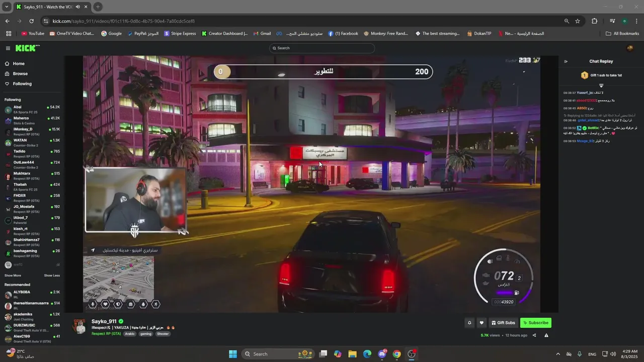644x362 pixels.
Task: Click the Kick search field
Action: tap(322, 48)
